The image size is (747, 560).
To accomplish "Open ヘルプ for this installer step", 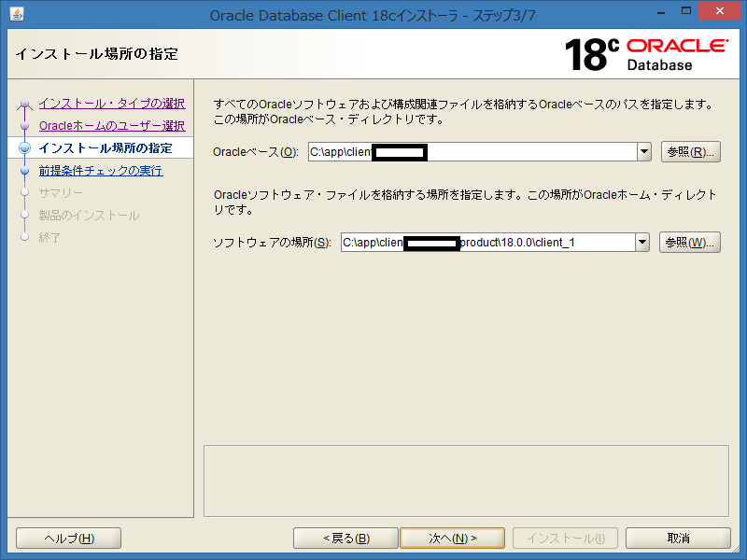I will 67,538.
